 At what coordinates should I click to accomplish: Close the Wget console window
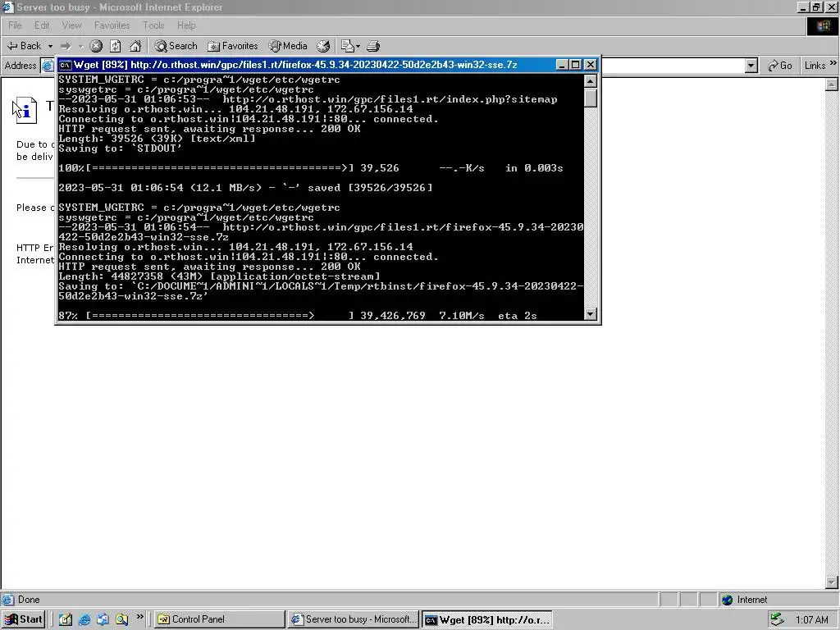(591, 65)
